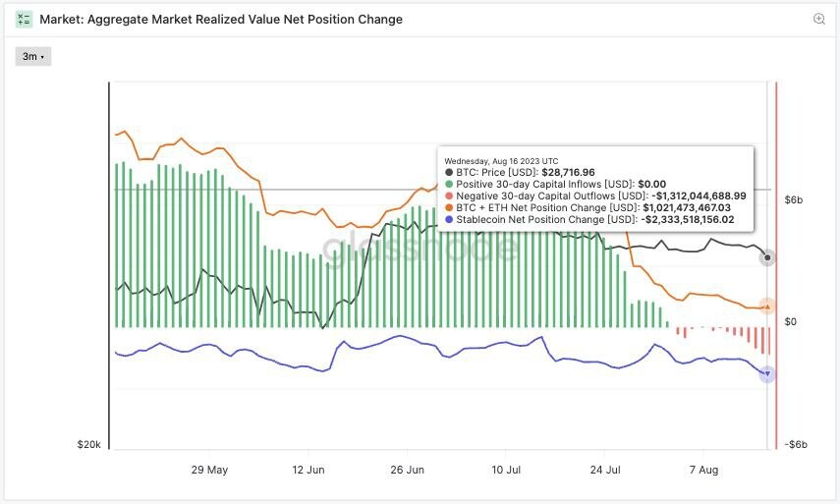Click the 12 Jun axis label
This screenshot has width=840, height=504.
click(308, 470)
